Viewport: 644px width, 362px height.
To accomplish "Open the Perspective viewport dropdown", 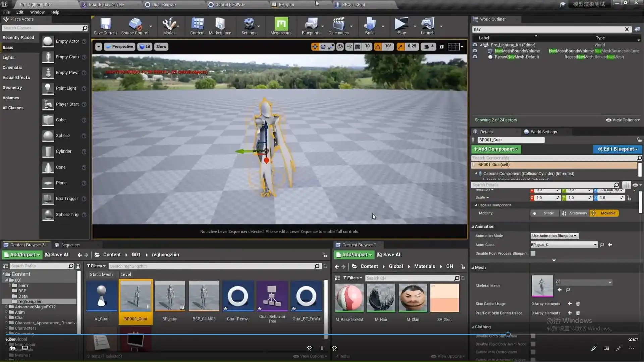I will 119,46.
